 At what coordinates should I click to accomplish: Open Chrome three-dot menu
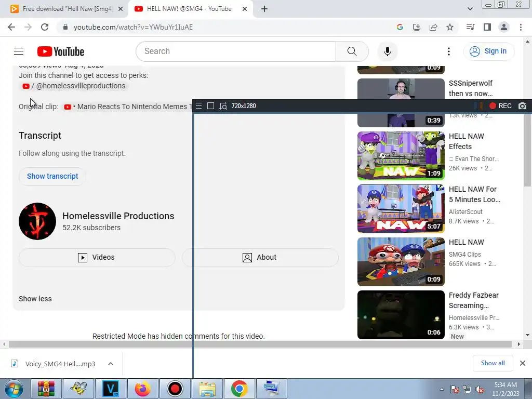(521, 27)
